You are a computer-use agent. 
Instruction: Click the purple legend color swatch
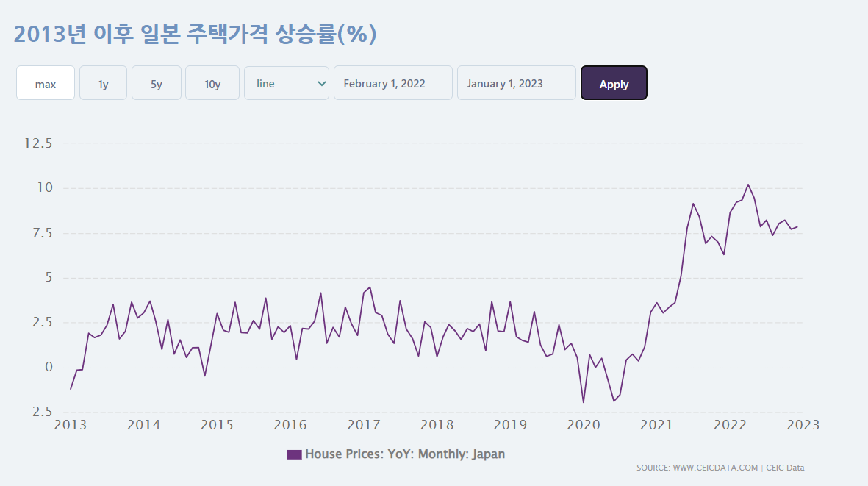tap(294, 454)
